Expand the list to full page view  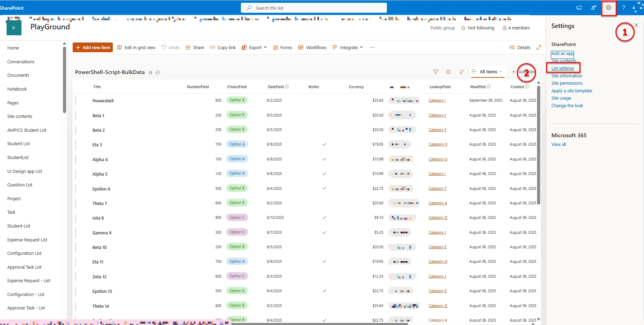(539, 47)
